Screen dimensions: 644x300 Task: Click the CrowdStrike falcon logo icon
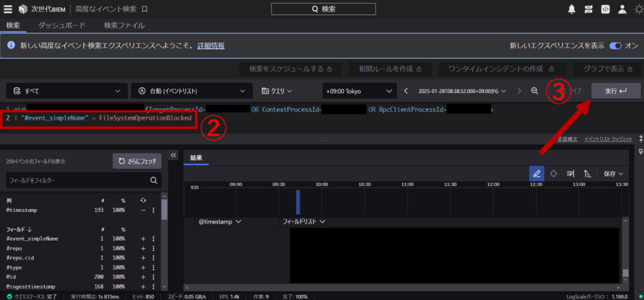point(22,9)
